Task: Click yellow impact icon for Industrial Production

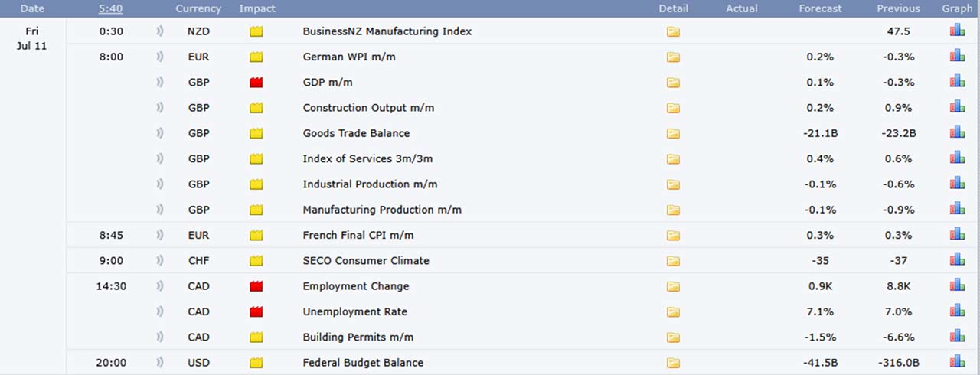Action: 256,184
